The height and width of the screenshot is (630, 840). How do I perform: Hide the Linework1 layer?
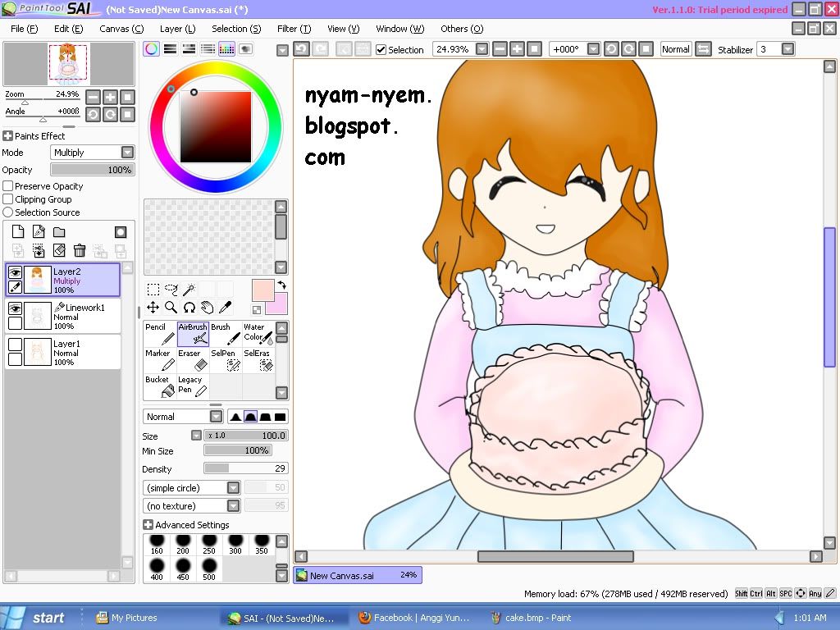point(15,308)
